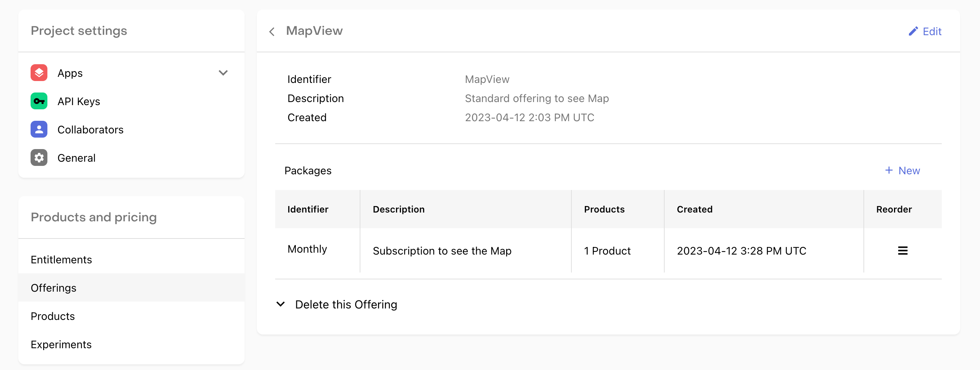Click the reorder handle on the Monthly row
This screenshot has height=370, width=980.
click(903, 250)
